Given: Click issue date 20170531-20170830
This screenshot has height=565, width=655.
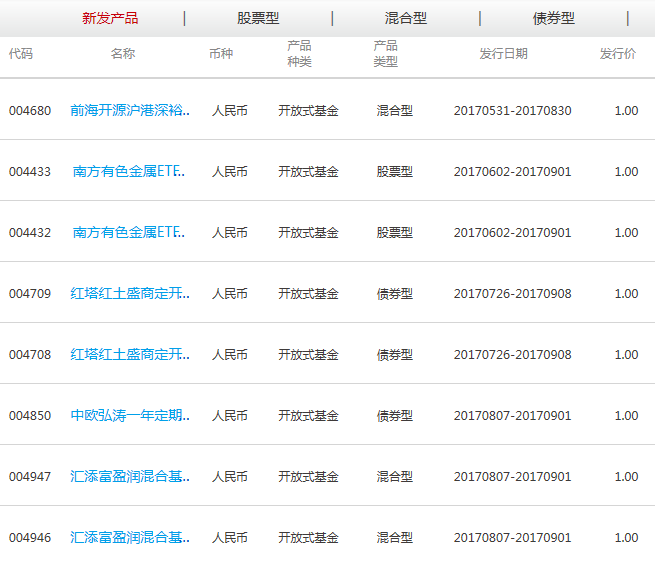Looking at the screenshot, I should (513, 111).
